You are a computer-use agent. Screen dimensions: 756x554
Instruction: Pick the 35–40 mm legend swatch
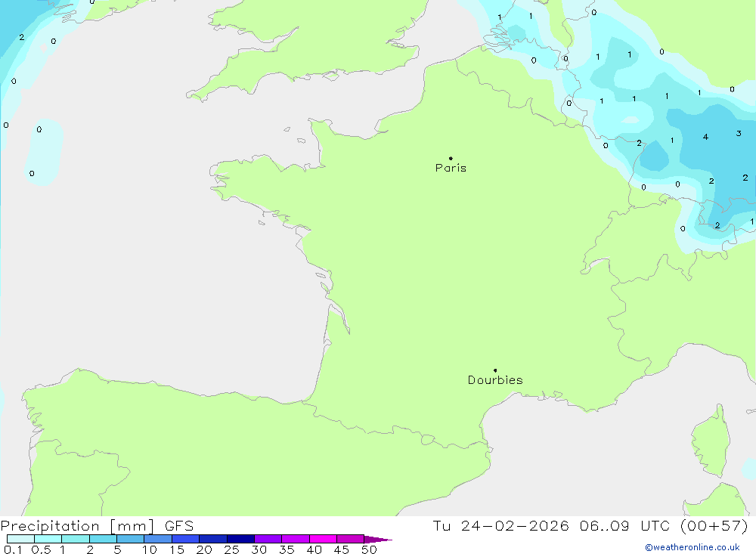point(296,539)
